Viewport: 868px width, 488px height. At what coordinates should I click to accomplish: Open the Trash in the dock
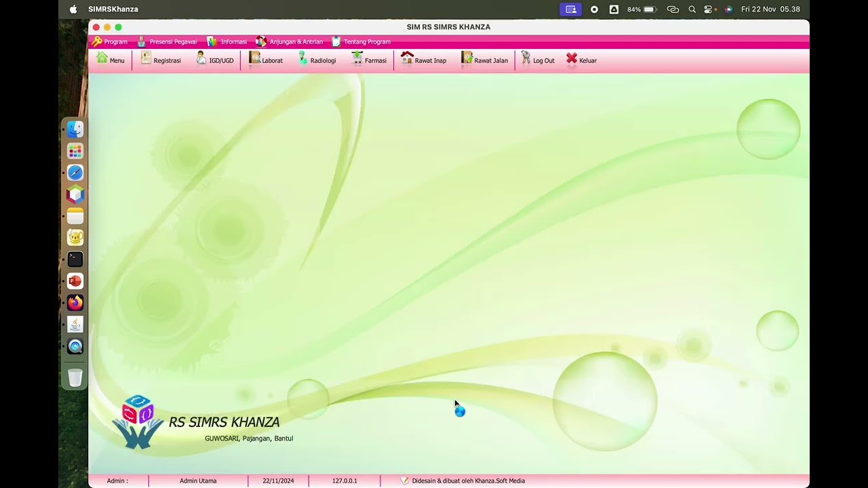point(75,378)
